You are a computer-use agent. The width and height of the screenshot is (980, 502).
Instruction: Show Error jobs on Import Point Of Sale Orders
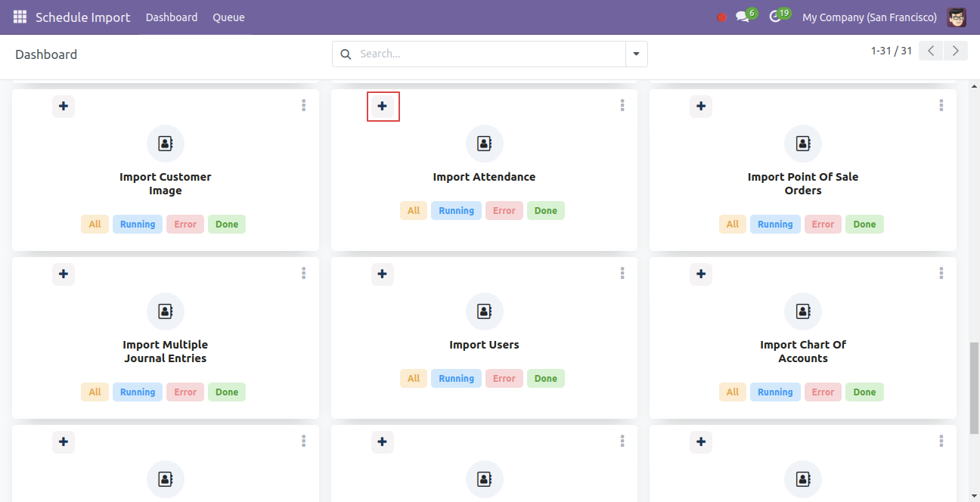pos(823,225)
